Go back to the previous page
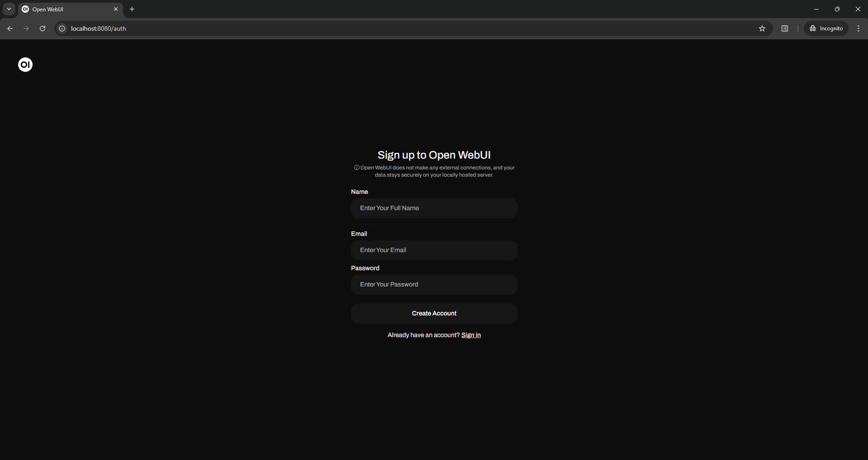The height and width of the screenshot is (460, 868). [x=10, y=28]
